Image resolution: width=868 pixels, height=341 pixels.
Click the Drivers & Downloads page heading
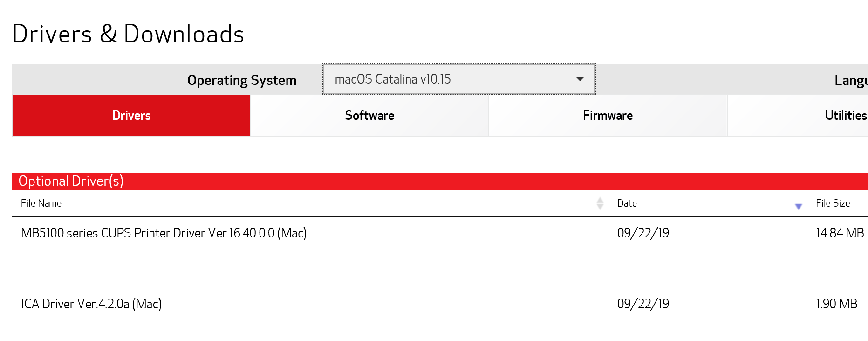click(128, 34)
